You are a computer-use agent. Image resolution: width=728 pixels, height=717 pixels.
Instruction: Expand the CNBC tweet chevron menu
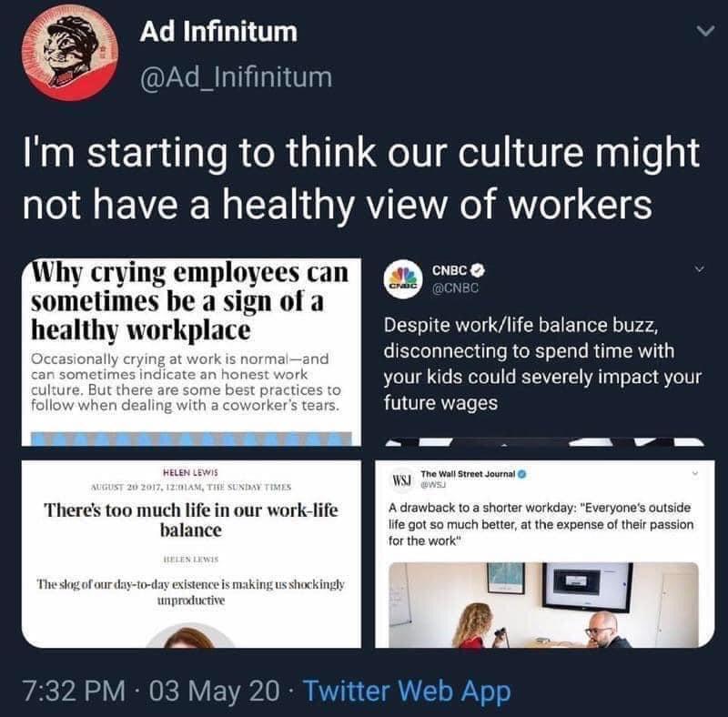pyautogui.click(x=700, y=268)
